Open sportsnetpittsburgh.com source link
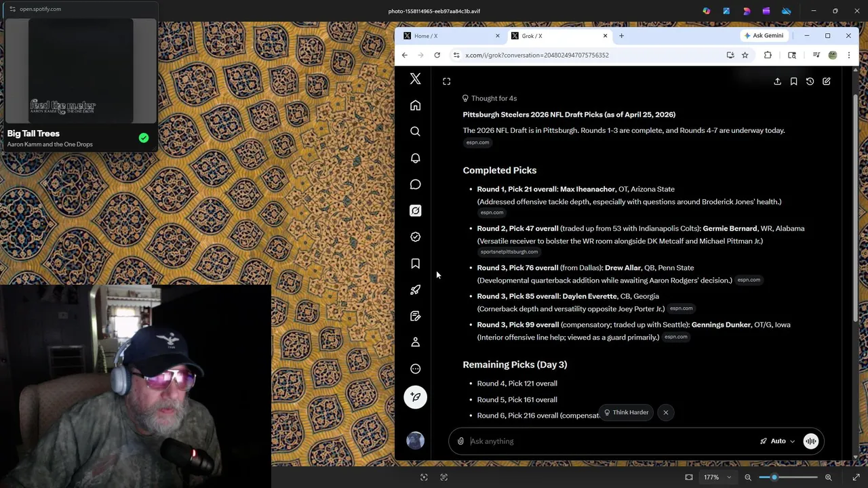The width and height of the screenshot is (868, 488). 509,252
